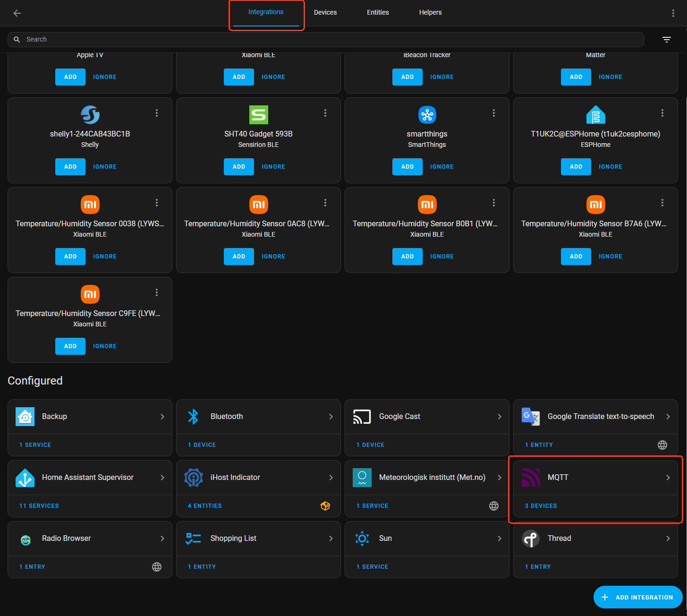The height and width of the screenshot is (616, 687).
Task: Open Home Assistant Supervisor 11 services link
Action: point(39,506)
